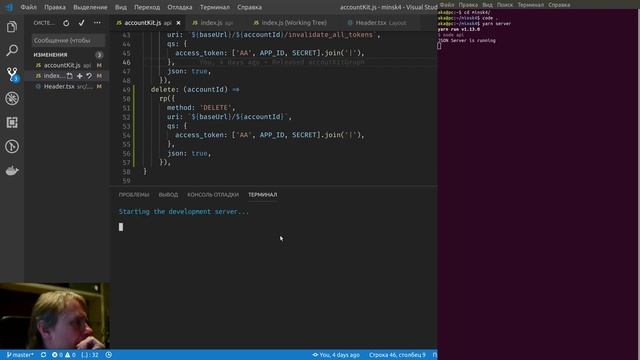Open the Правка menu in VS Code
Screen dimensions: 640x360
(55, 7)
